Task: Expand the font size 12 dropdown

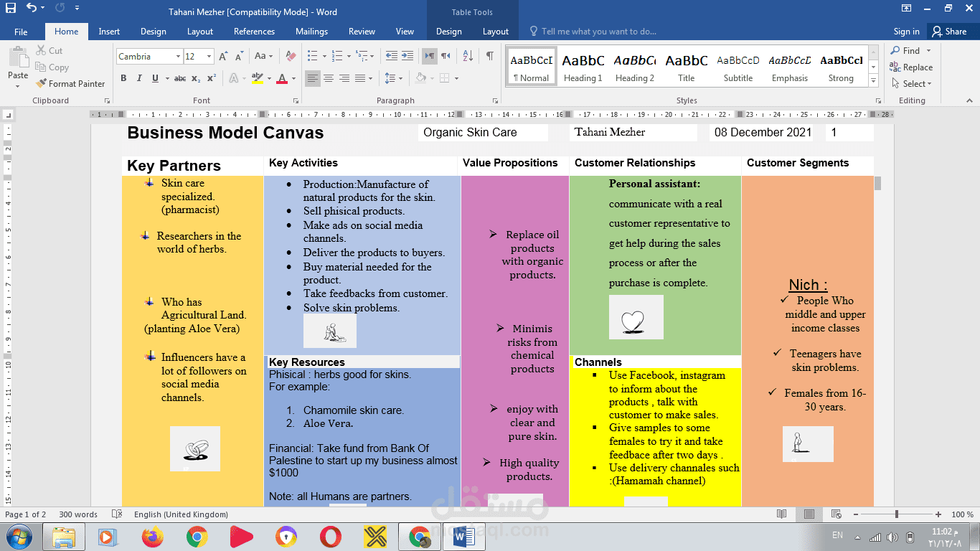Action: pyautogui.click(x=209, y=56)
